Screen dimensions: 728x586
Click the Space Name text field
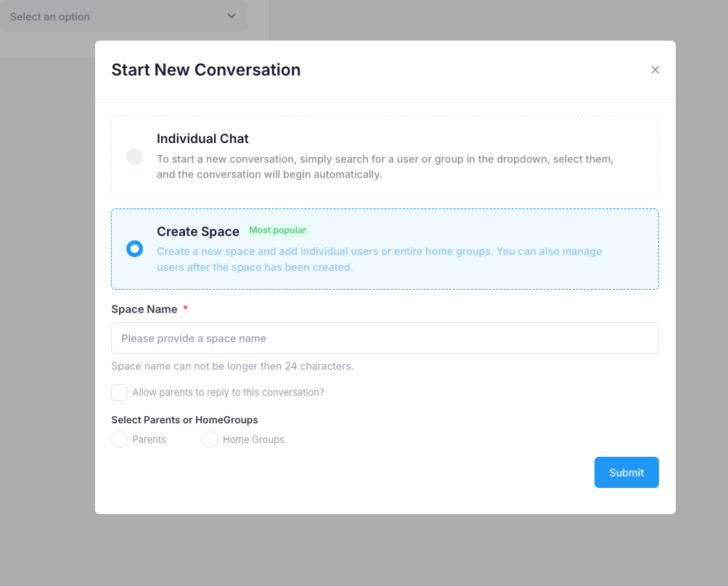385,338
